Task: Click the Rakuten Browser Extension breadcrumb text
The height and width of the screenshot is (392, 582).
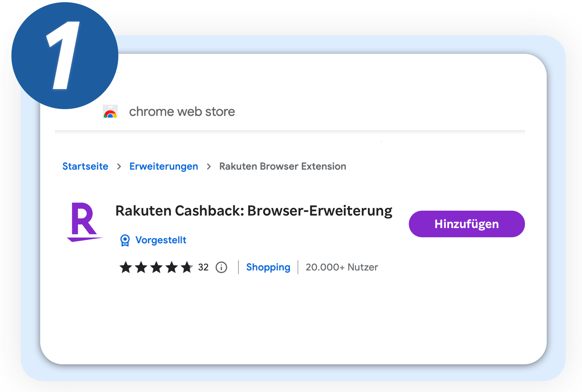Action: tap(283, 166)
